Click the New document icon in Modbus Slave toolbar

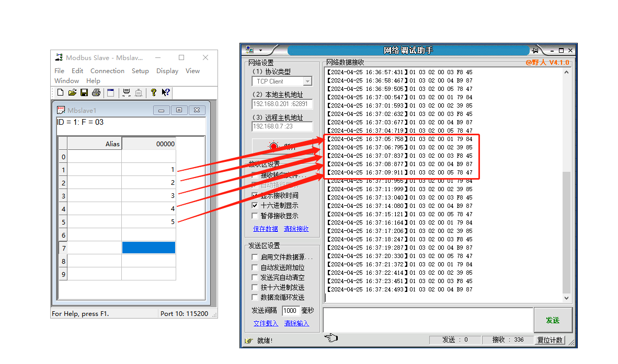[60, 92]
